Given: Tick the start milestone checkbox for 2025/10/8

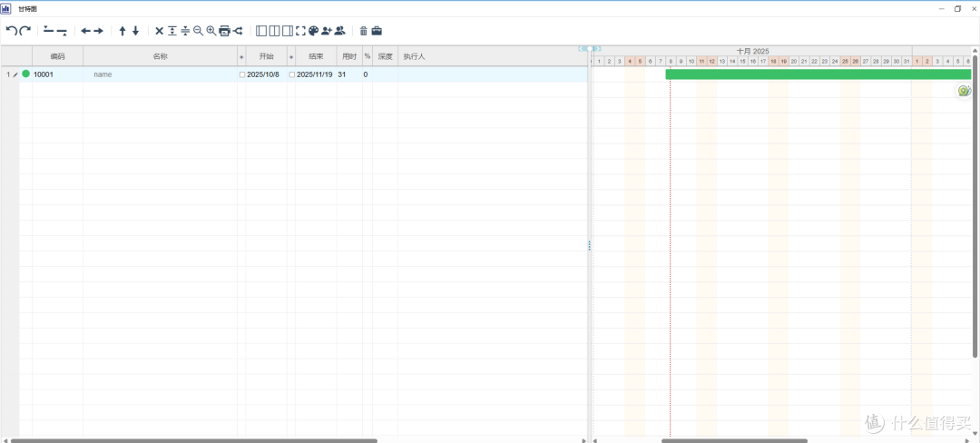Looking at the screenshot, I should [242, 74].
